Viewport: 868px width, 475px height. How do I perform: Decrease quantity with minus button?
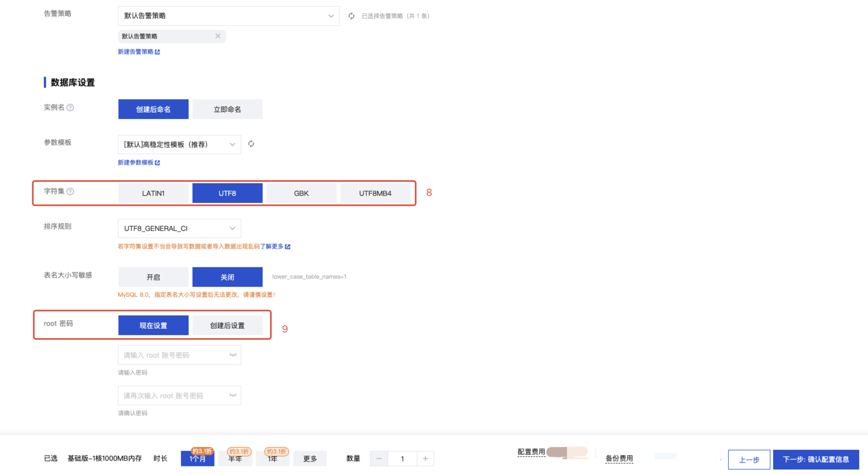point(379,459)
